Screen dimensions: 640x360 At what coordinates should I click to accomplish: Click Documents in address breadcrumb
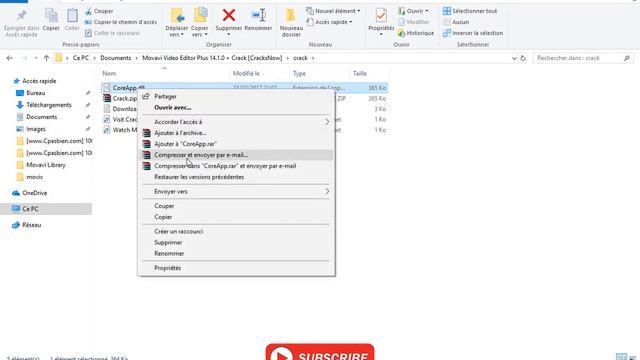click(116, 58)
